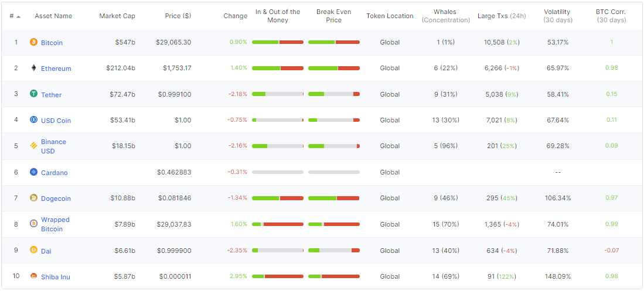Click the Cardano icon
Image resolution: width=644 pixels, height=291 pixels.
coord(33,172)
